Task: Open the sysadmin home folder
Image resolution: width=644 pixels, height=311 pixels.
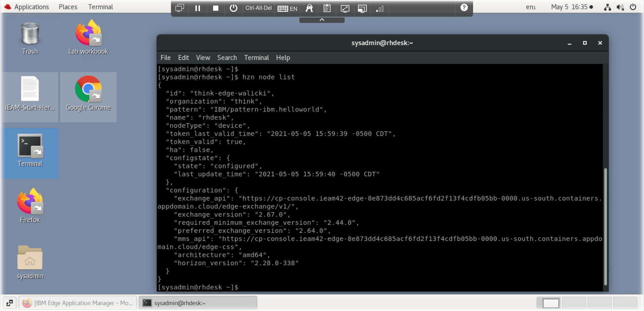Action: (x=30, y=262)
